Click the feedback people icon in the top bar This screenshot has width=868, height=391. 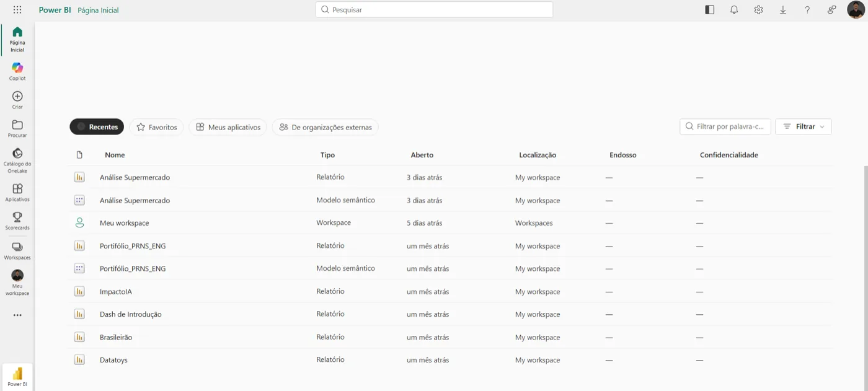point(831,10)
